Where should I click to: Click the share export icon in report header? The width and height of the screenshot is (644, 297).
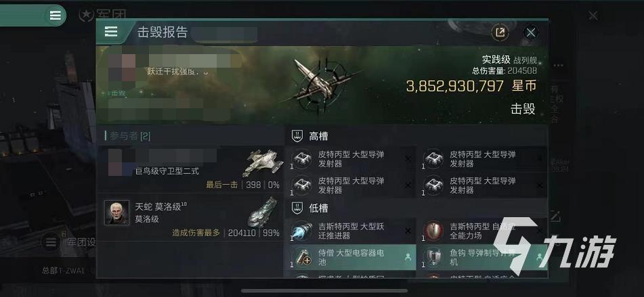click(500, 32)
